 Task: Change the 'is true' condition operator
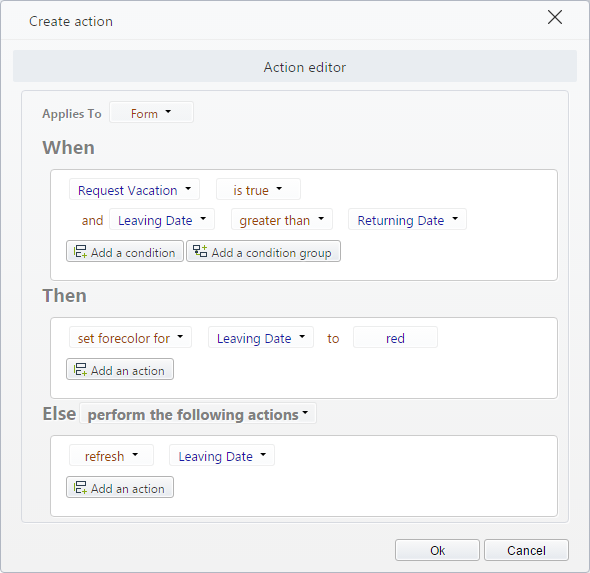tap(258, 189)
